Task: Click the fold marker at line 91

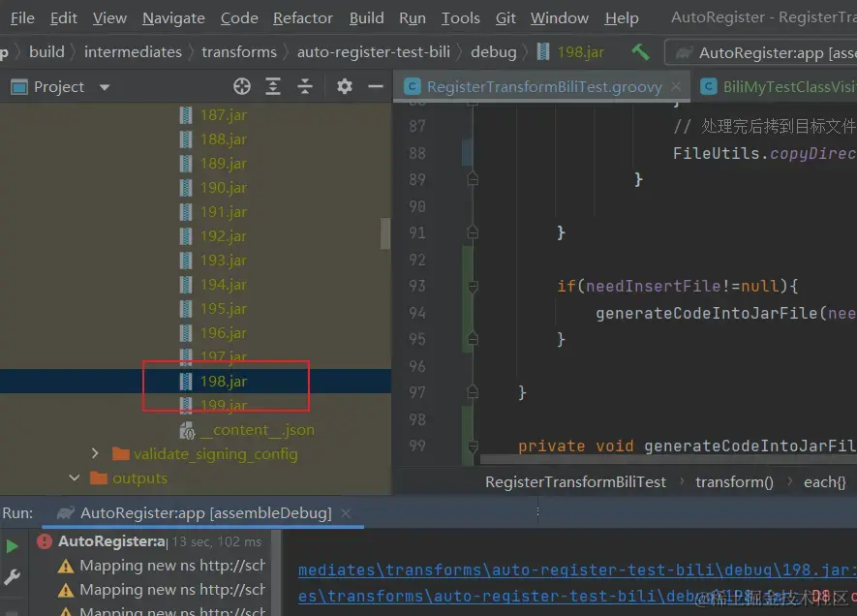Action: pos(473,232)
